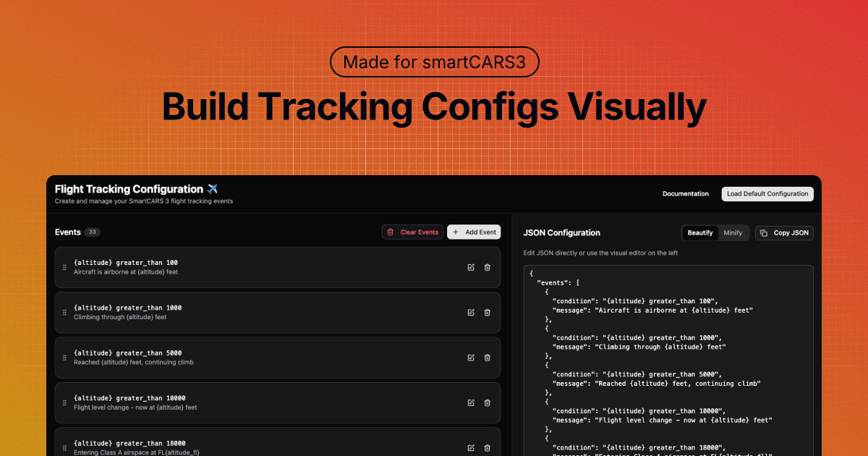Click the plus icon in Add Event

[458, 232]
